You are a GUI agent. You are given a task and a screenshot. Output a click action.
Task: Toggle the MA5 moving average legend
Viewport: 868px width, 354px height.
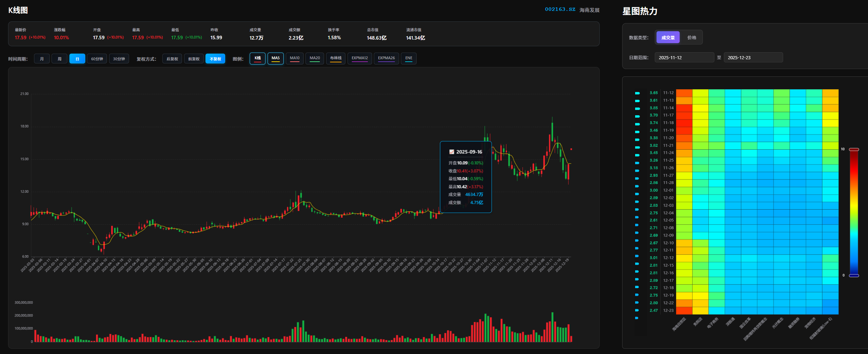[x=276, y=59]
